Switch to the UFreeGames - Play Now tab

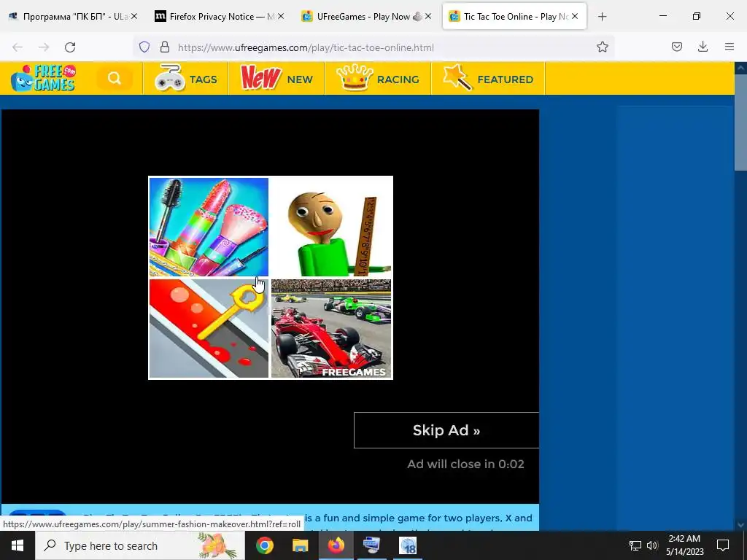[x=362, y=17]
